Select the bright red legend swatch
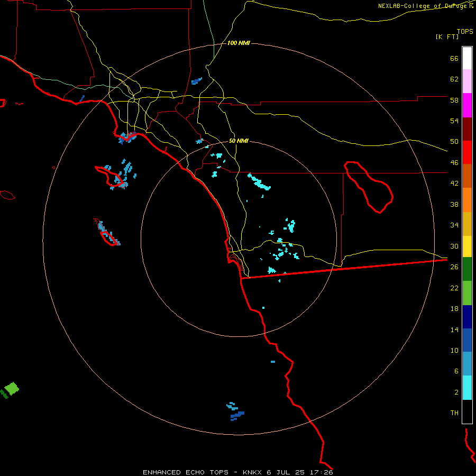The image size is (476, 476). point(467,152)
